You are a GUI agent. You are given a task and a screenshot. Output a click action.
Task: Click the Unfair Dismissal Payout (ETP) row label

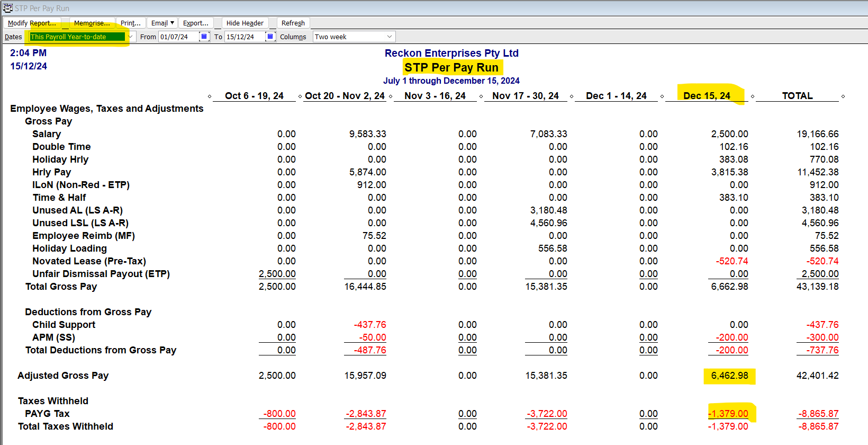[101, 274]
